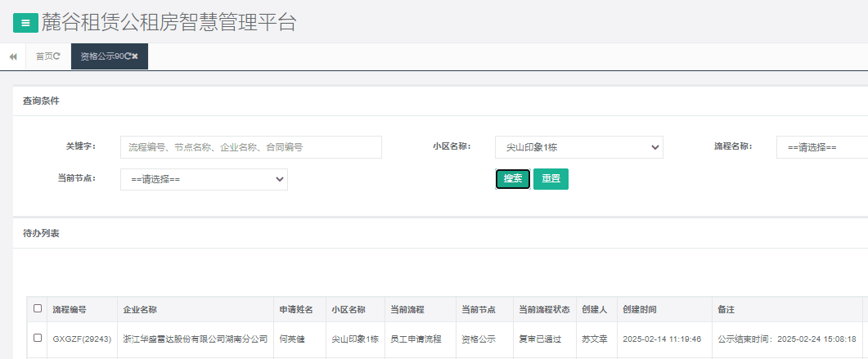Click the 流程编号 column header
868x359 pixels.
tap(70, 310)
